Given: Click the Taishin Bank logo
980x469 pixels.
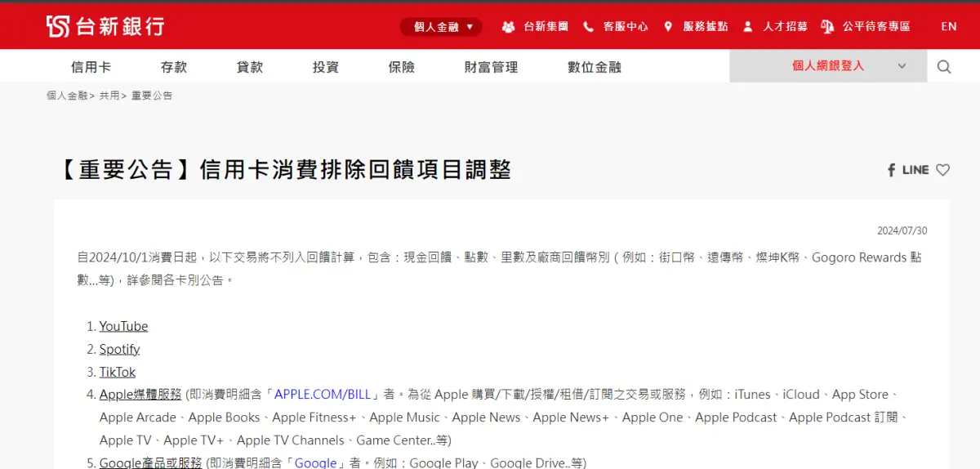Looking at the screenshot, I should tap(105, 26).
